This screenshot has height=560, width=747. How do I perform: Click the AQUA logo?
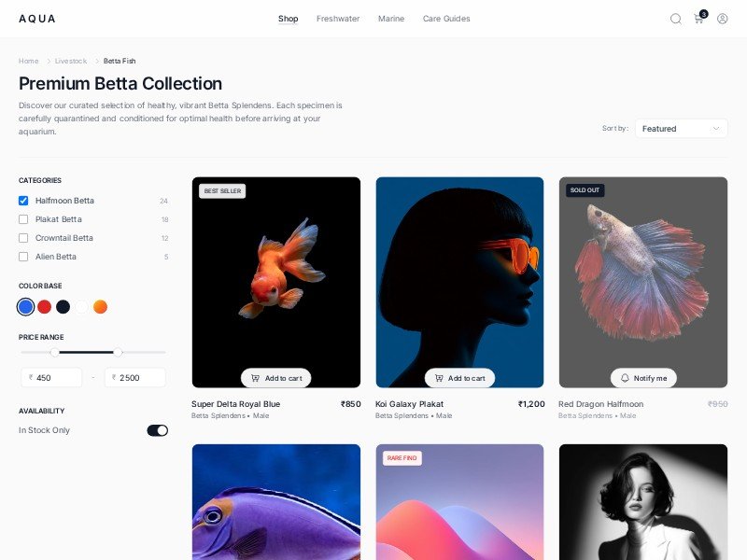point(37,19)
